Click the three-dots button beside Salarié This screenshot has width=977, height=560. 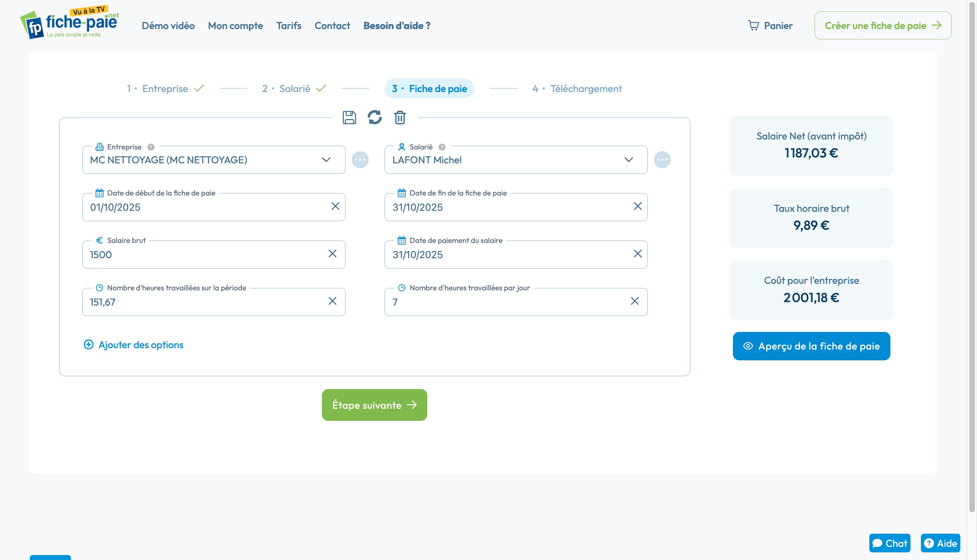click(x=662, y=160)
